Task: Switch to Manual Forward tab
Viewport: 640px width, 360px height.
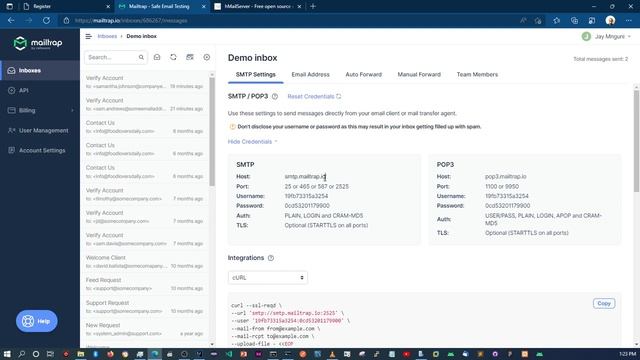Action: pyautogui.click(x=419, y=75)
